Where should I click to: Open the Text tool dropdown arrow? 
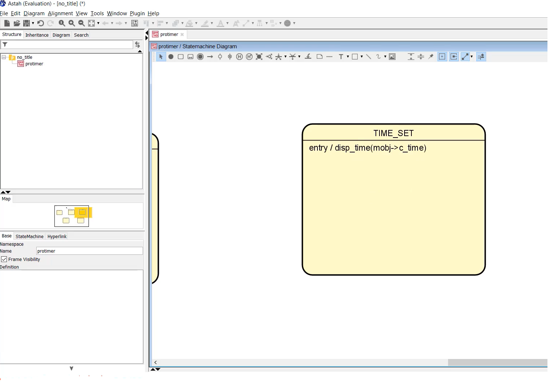pos(348,57)
